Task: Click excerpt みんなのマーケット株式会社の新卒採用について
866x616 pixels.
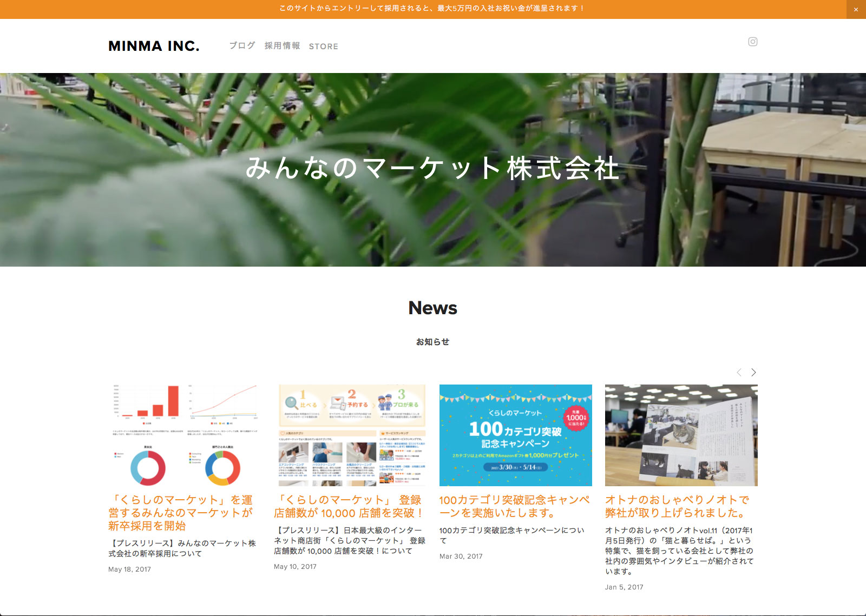Action: [182, 548]
